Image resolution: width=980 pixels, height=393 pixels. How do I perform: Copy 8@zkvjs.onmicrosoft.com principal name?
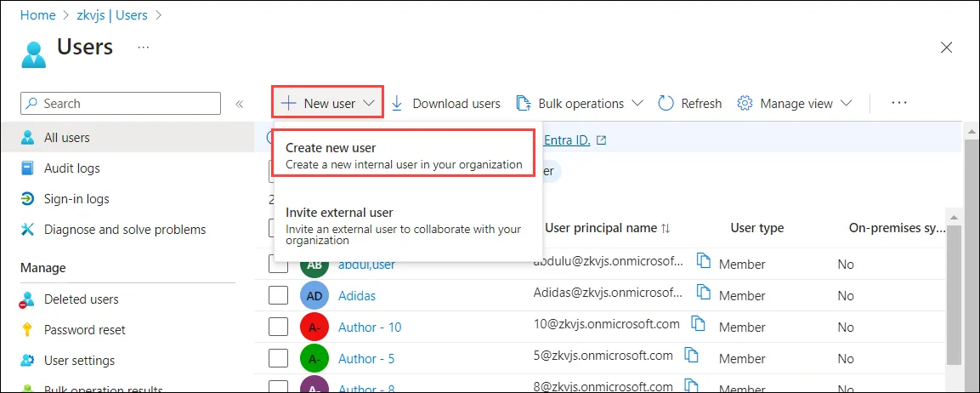coord(691,385)
